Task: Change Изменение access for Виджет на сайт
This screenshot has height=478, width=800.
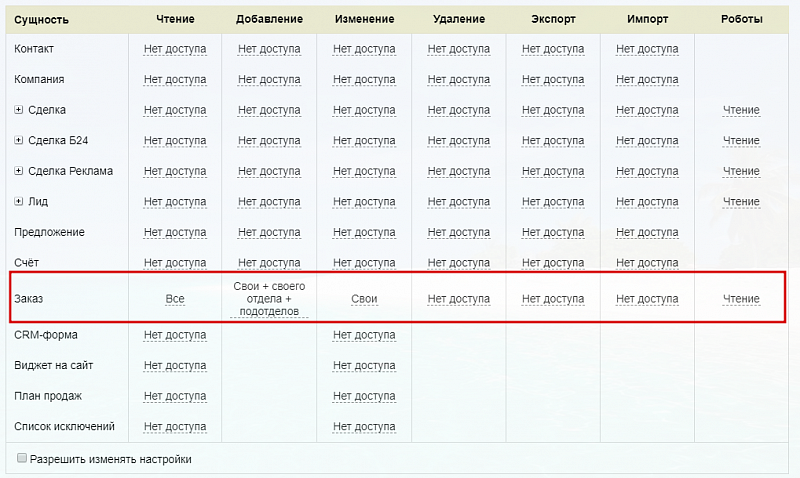Action: point(364,366)
